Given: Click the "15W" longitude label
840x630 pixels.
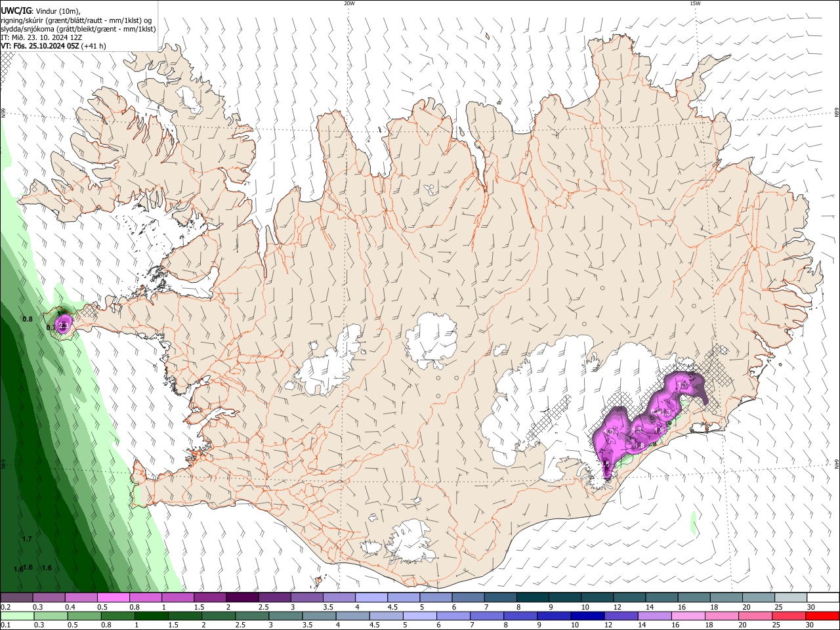Looking at the screenshot, I should [x=695, y=3].
